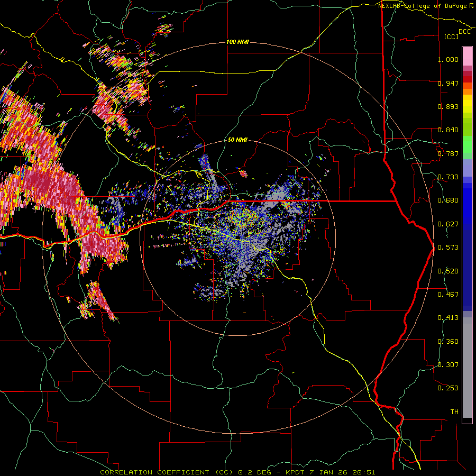The width and height of the screenshot is (476, 476).
Task: Click the gray lower segment of color bar
Action: coord(467,368)
